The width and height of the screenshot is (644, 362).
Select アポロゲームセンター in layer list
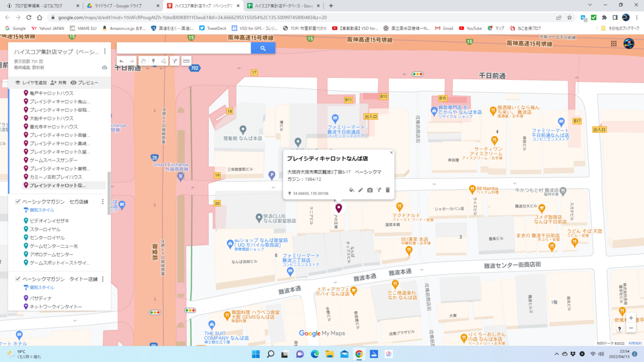[51, 254]
